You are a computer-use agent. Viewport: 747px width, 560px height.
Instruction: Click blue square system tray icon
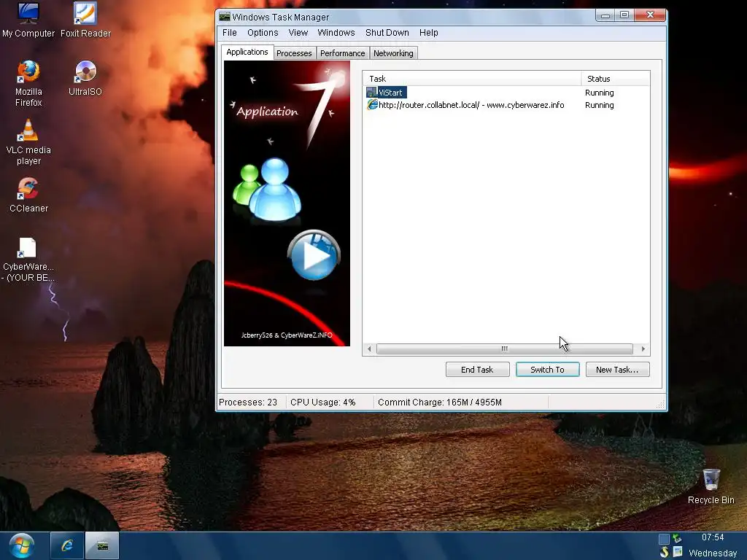point(664,539)
